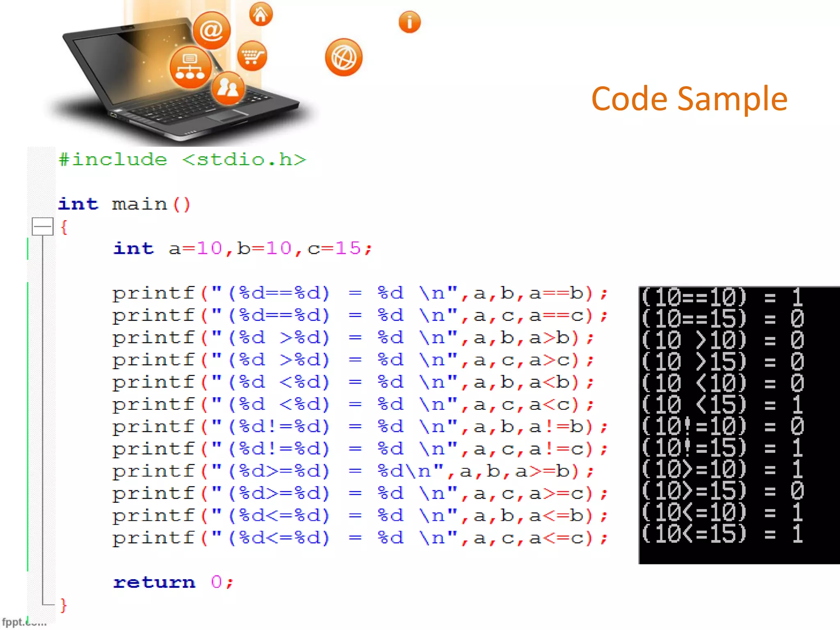Click the #include <stdio.h> line
Screen dimensions: 840x630
(x=183, y=160)
